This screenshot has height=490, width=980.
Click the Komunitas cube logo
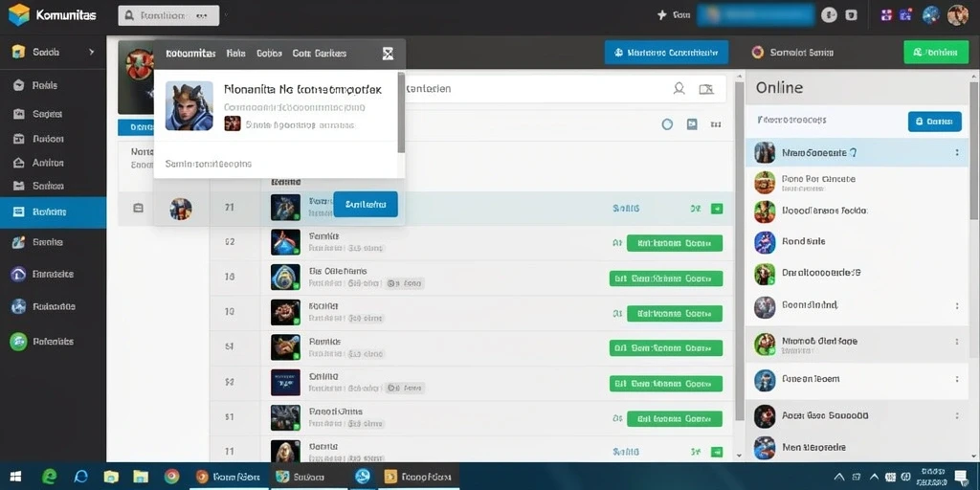[x=19, y=15]
